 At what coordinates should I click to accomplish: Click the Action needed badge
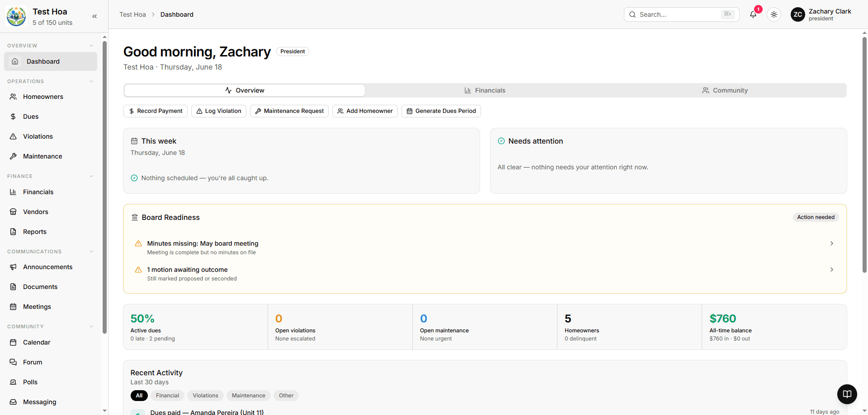click(816, 217)
